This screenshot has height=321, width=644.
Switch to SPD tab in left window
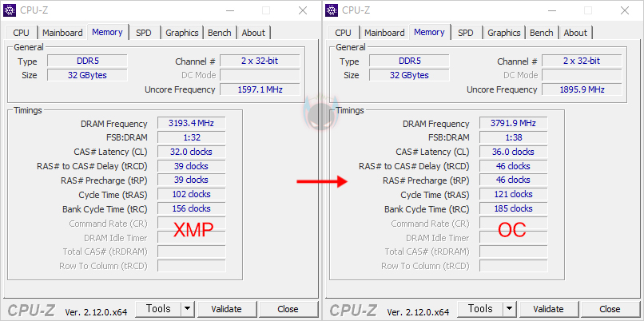144,33
